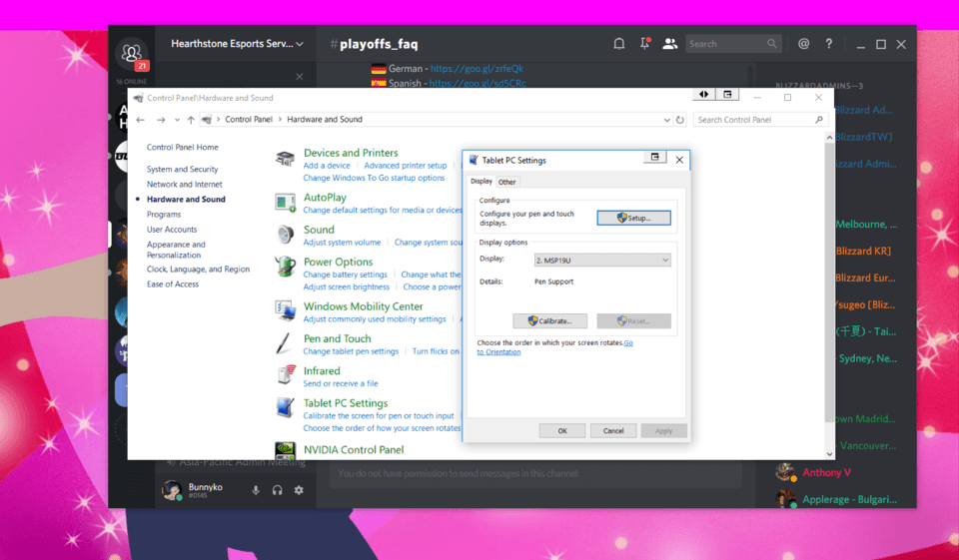959x560 pixels.
Task: Mute microphone in Discord user panel
Action: click(256, 490)
